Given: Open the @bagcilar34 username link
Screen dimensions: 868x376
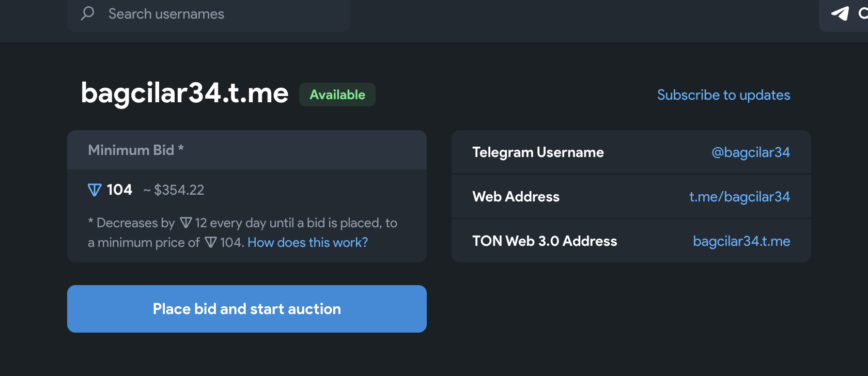Looking at the screenshot, I should (x=751, y=152).
